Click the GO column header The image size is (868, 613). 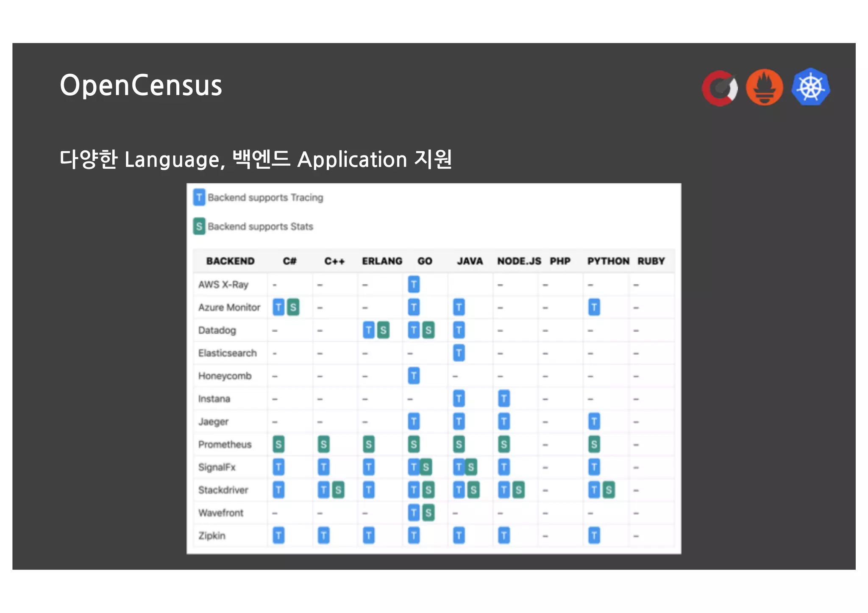pyautogui.click(x=425, y=261)
